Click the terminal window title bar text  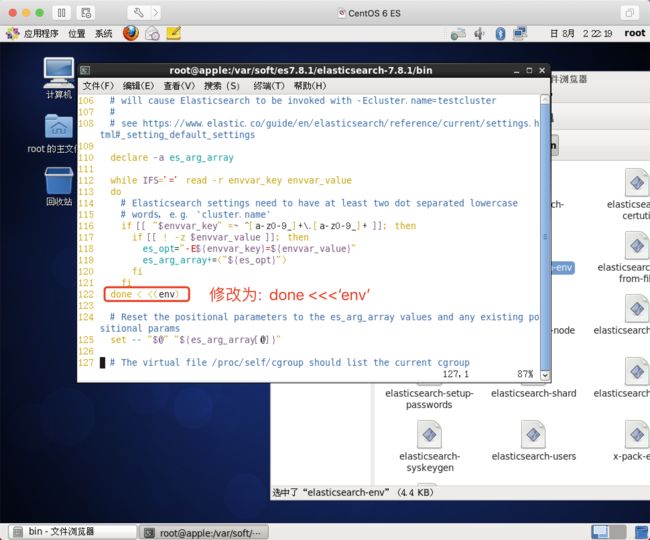(x=301, y=70)
